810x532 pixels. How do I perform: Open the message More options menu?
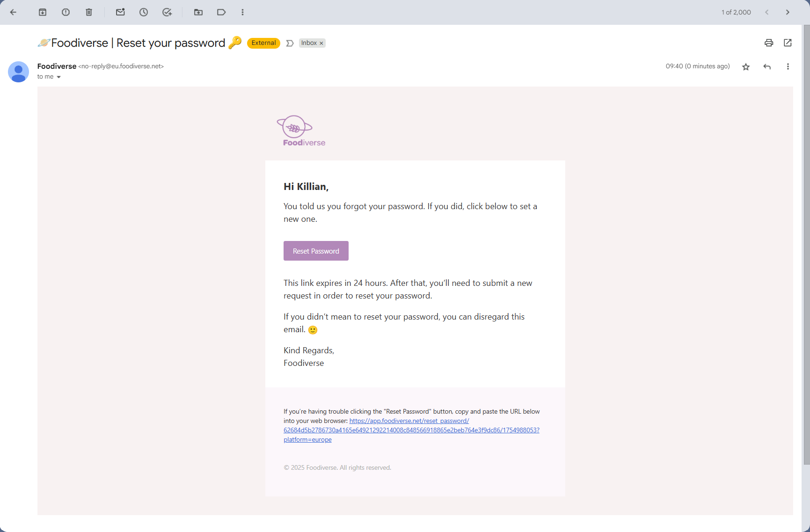click(x=788, y=66)
